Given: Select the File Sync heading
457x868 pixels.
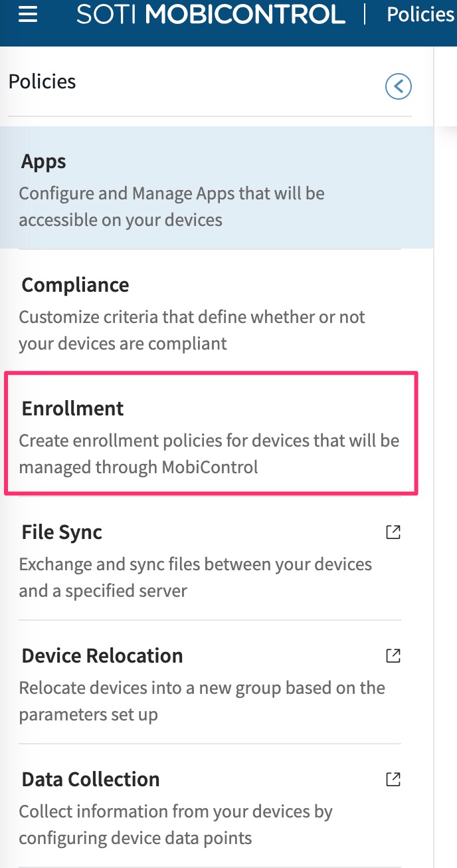Looking at the screenshot, I should point(62,532).
